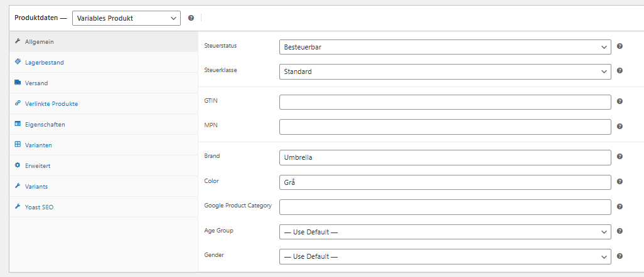Click the GTIN help icon

pyautogui.click(x=620, y=102)
